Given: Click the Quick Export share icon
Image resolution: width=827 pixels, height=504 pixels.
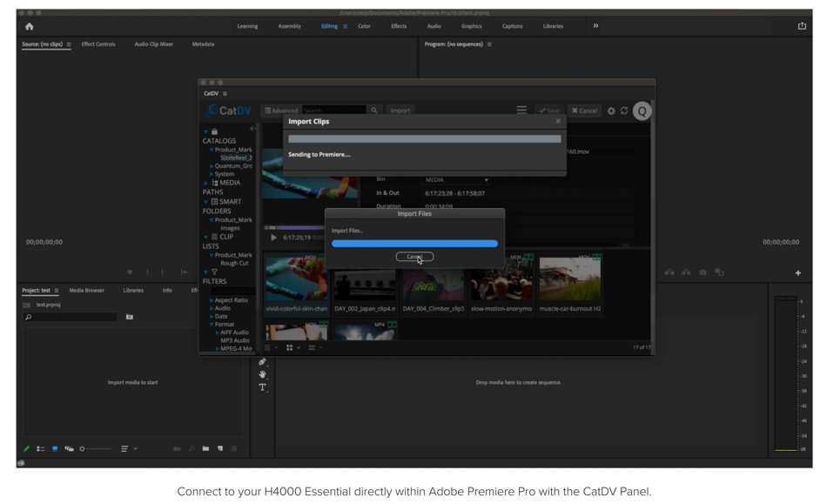Looking at the screenshot, I should pyautogui.click(x=802, y=26).
